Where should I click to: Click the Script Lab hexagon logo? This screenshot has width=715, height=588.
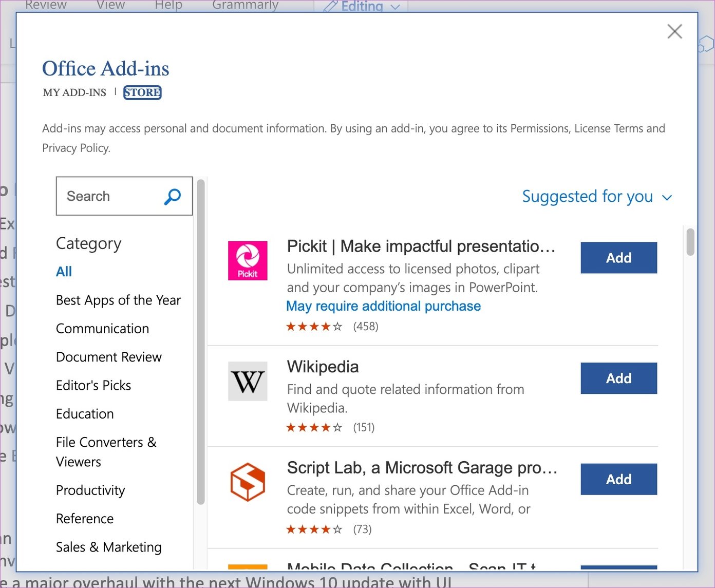(248, 481)
